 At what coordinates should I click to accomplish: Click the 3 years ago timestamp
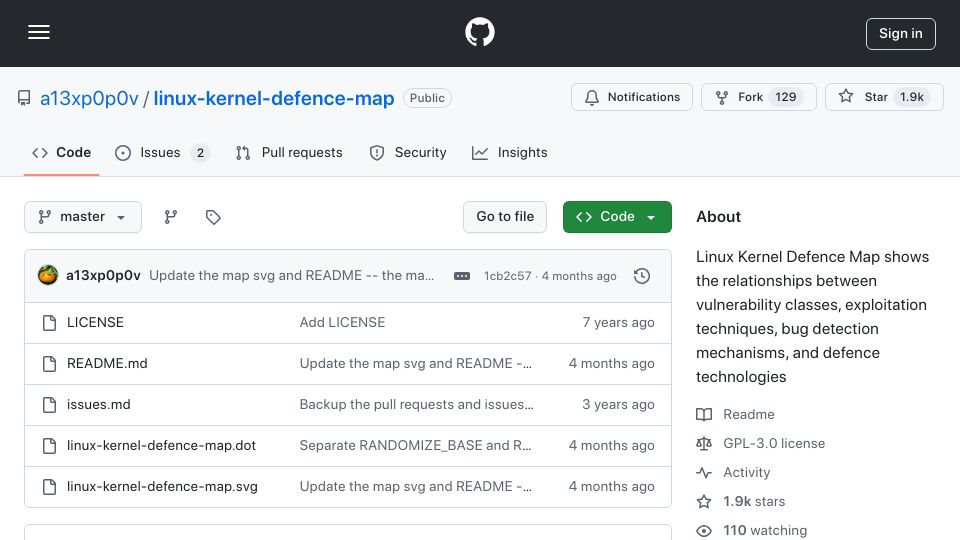(618, 405)
